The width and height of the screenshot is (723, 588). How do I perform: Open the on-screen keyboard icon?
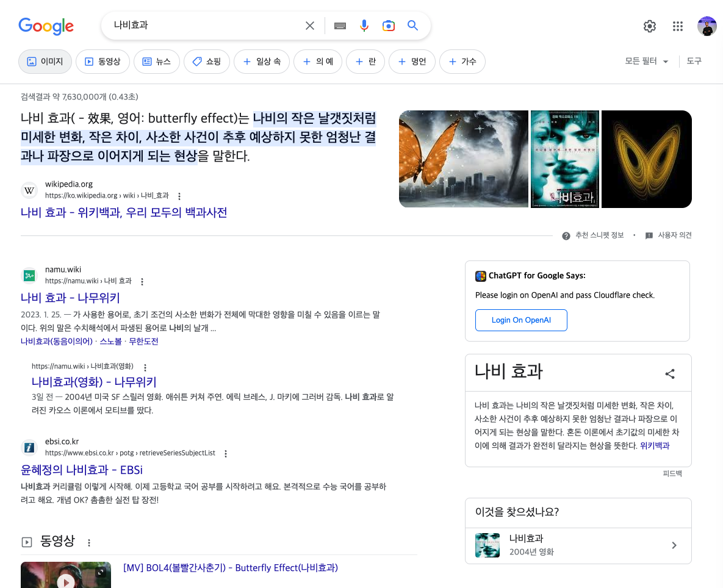pyautogui.click(x=340, y=26)
